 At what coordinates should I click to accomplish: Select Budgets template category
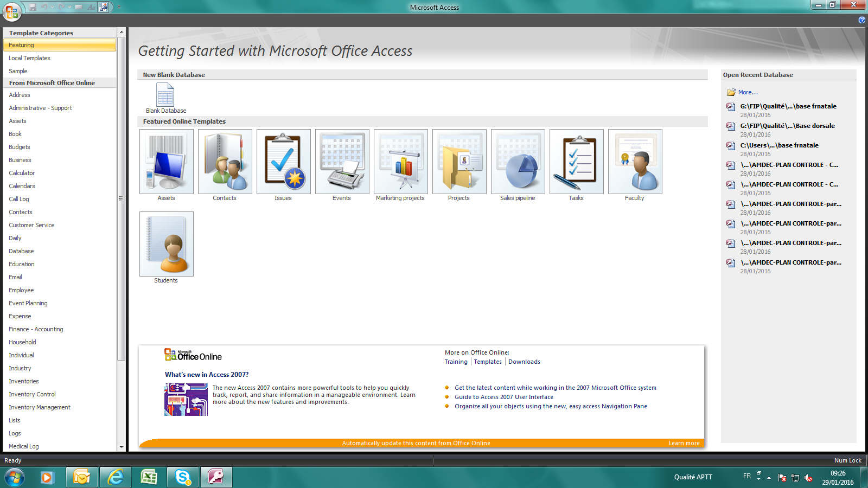(x=20, y=147)
